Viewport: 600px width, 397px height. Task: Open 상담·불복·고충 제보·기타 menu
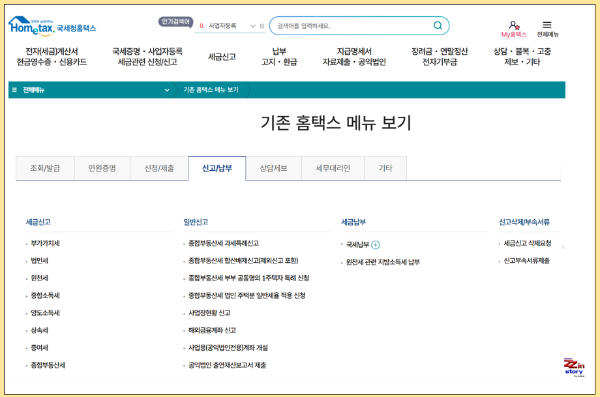point(522,57)
